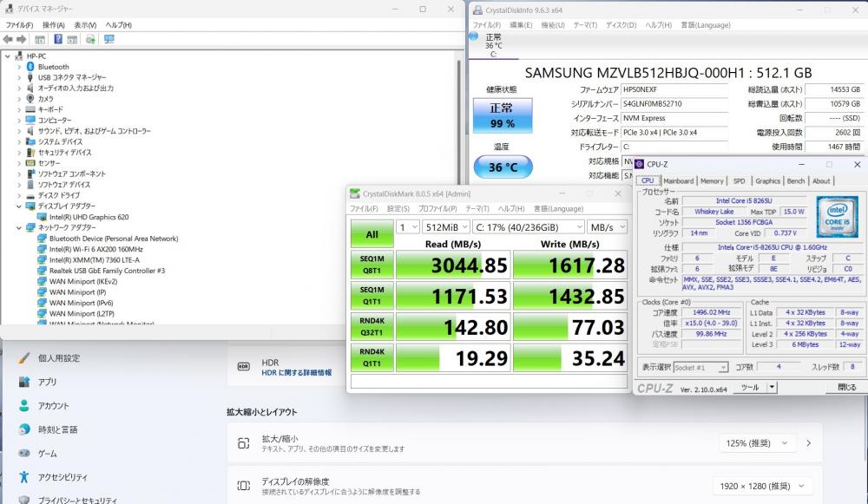The image size is (868, 504).
Task: Click the 36 °C temperature indicator
Action: [x=503, y=167]
